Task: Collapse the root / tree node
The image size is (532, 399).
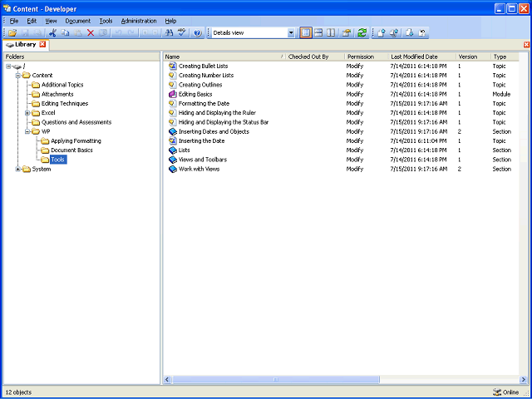Action: point(8,66)
